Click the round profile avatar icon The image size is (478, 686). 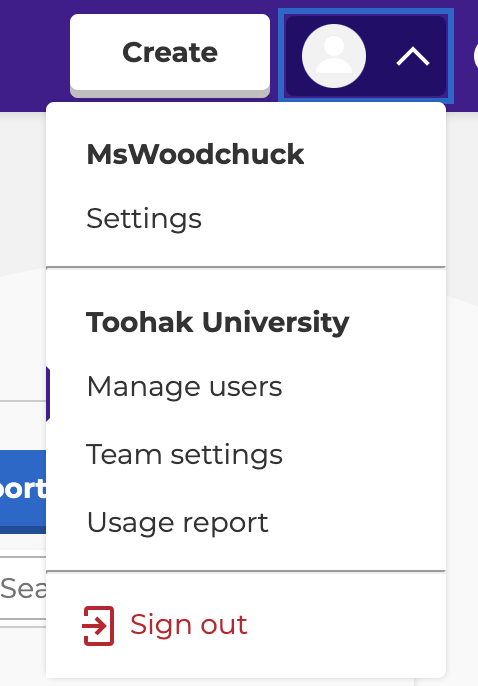(x=334, y=56)
